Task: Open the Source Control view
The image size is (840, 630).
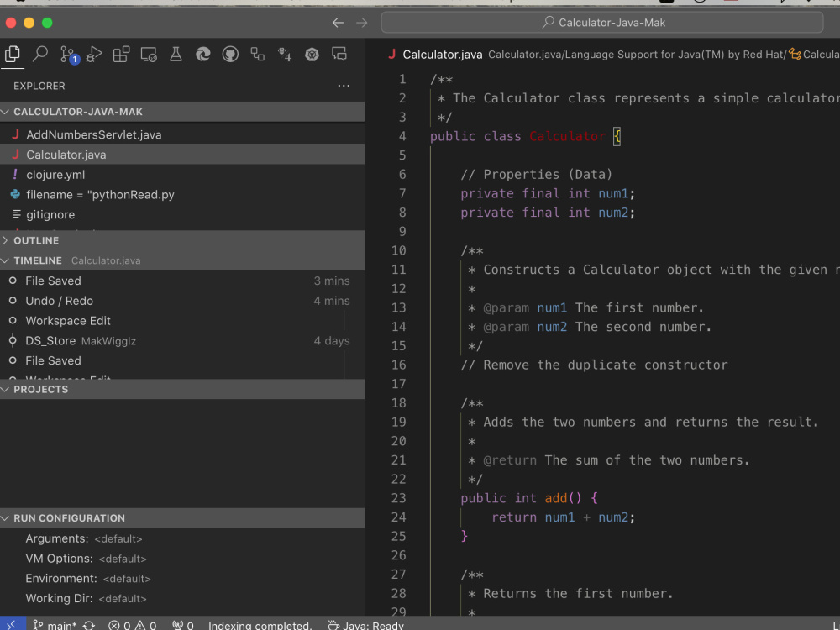Action: [69, 55]
